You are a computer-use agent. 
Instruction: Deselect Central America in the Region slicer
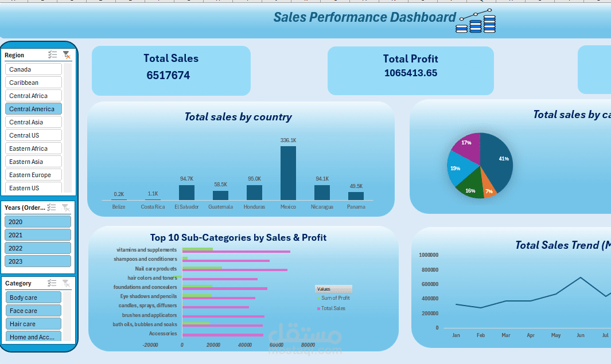point(33,108)
